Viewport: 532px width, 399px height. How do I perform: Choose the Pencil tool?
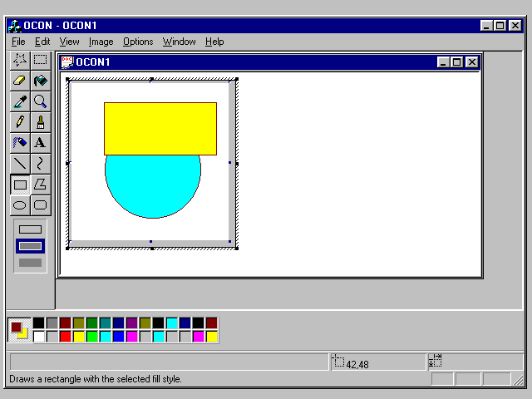tap(20, 122)
